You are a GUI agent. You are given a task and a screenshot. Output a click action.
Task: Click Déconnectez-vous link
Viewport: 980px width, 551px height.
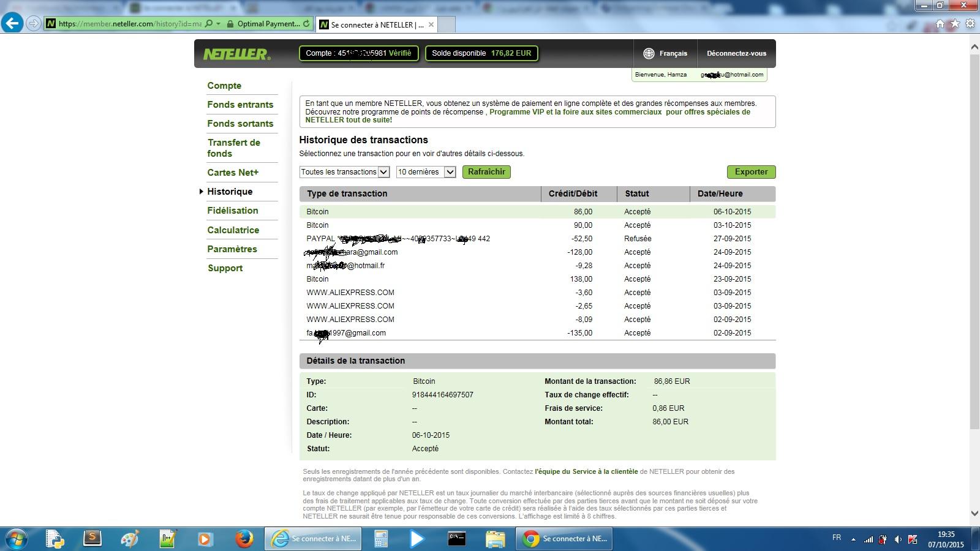tap(736, 53)
